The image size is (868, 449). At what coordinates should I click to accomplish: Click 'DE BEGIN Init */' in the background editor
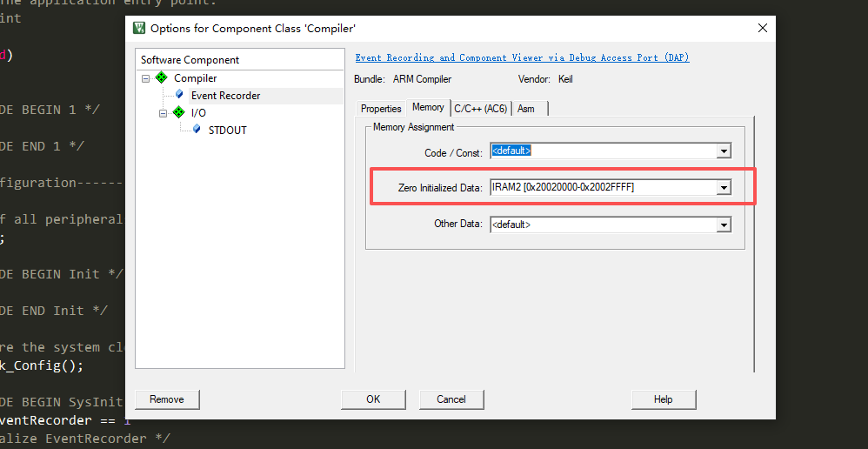click(x=62, y=274)
